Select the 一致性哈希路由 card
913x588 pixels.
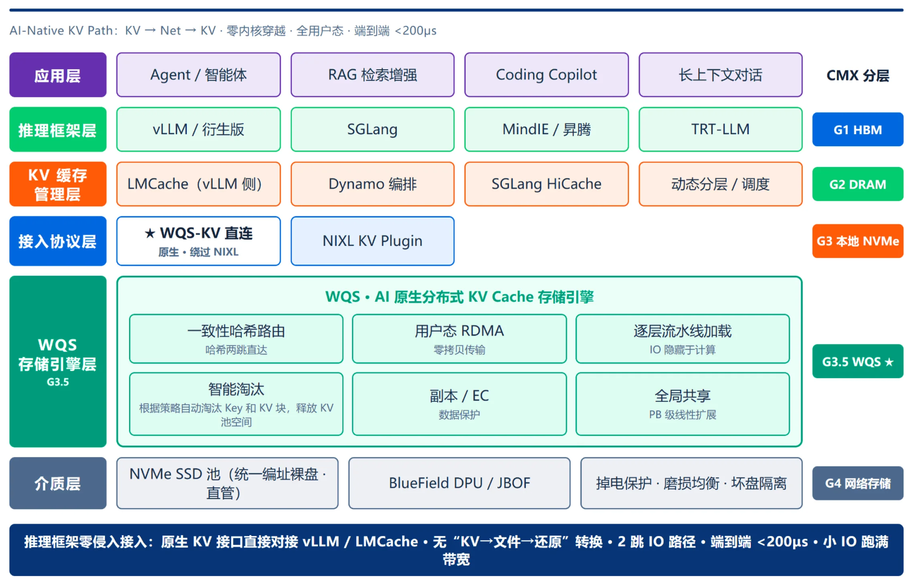pyautogui.click(x=236, y=339)
